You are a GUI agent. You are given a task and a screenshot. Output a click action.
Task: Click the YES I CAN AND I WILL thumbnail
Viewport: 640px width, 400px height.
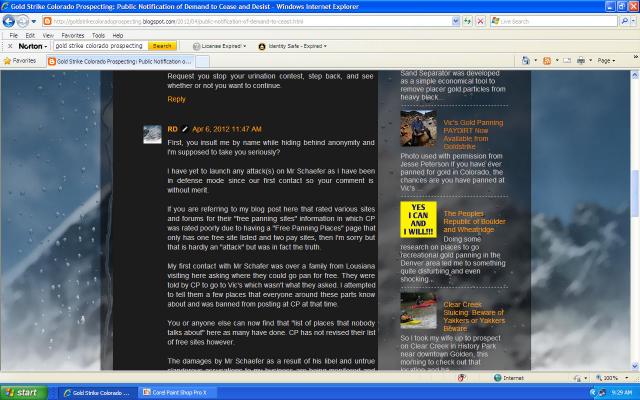418,220
